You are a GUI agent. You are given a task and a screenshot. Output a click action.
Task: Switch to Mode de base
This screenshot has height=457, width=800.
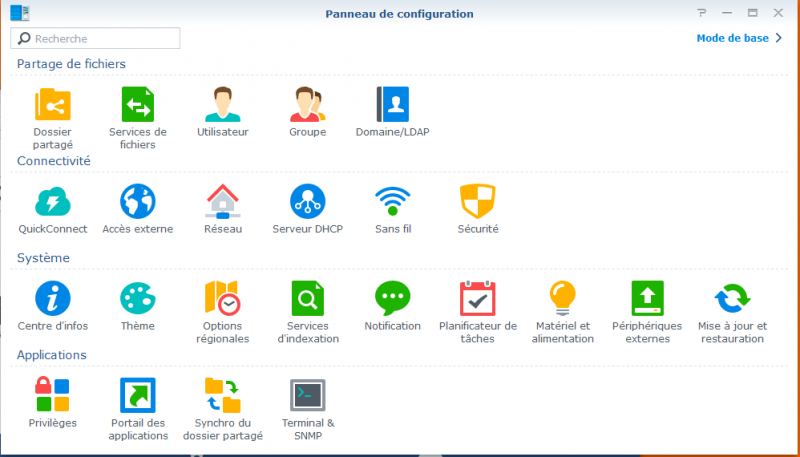739,38
